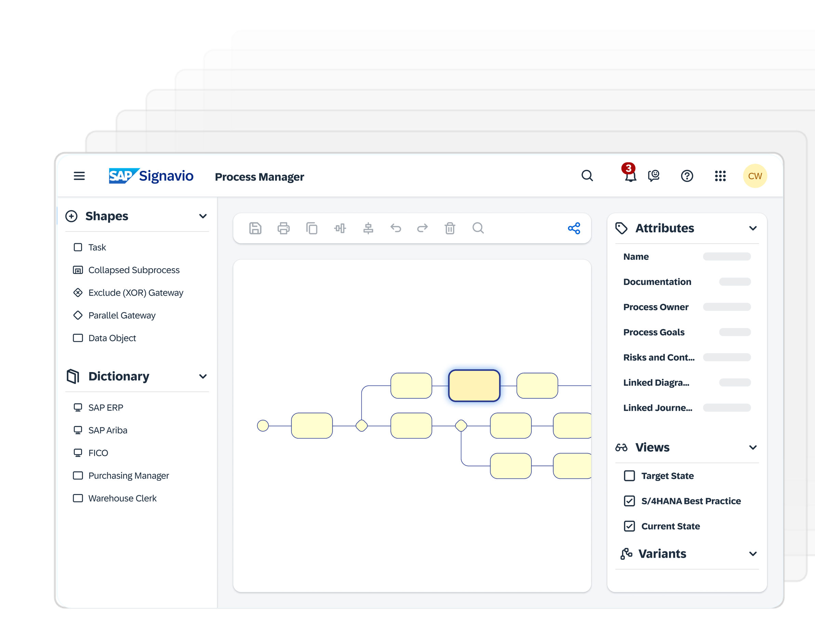
Task: Click the help question mark icon
Action: [687, 176]
